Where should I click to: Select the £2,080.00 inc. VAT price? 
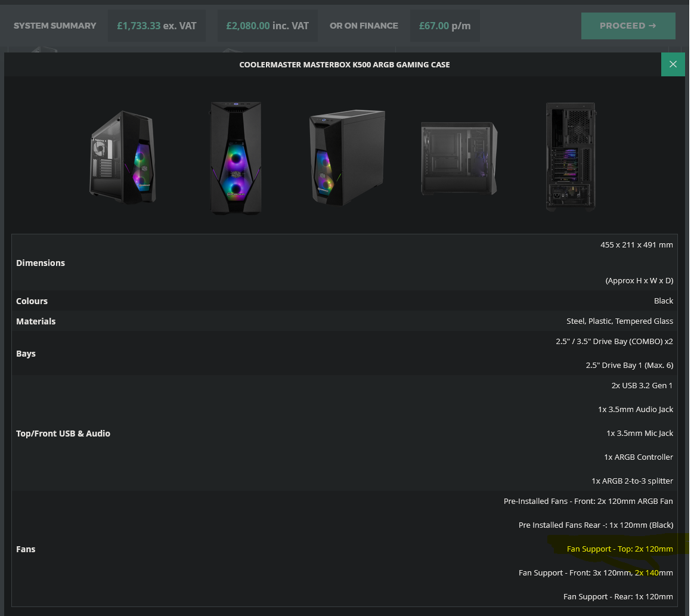click(x=267, y=26)
